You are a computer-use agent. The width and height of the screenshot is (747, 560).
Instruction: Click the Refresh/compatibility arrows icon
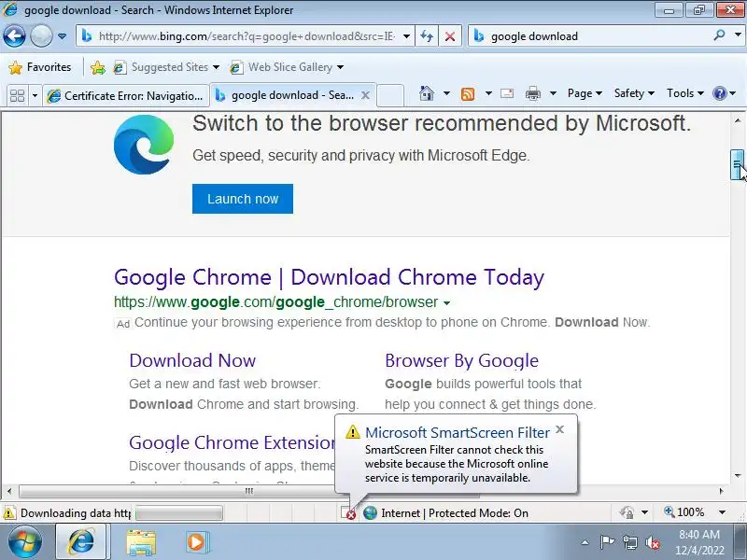coord(427,36)
